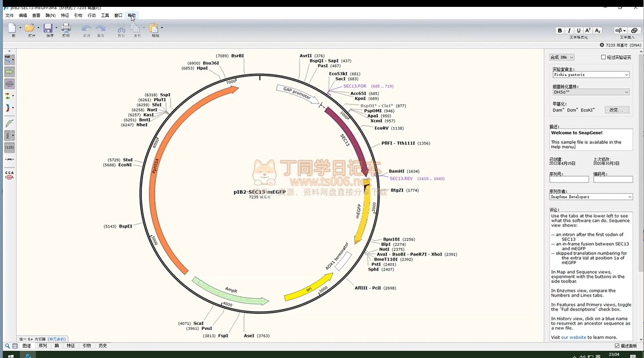Click the CCA translation sidebar icon

(x=10, y=175)
